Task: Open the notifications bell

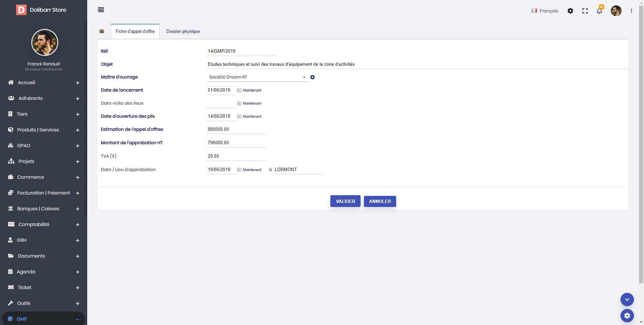Action: 599,11
